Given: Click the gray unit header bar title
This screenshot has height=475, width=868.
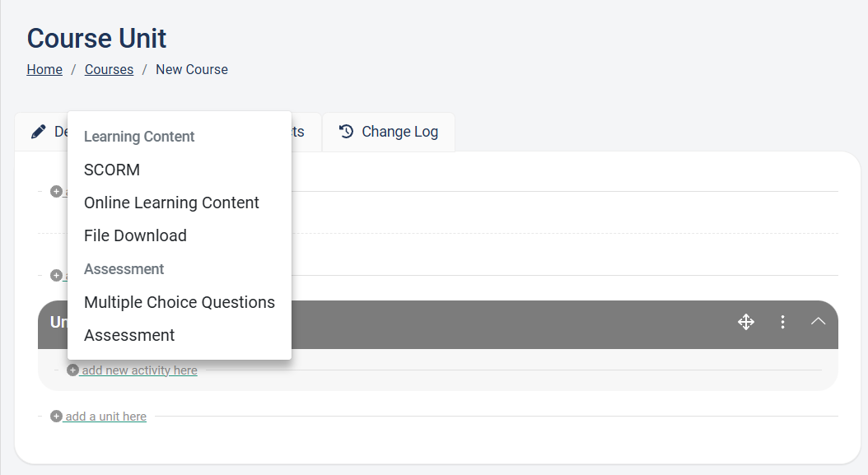Looking at the screenshot, I should (x=58, y=323).
